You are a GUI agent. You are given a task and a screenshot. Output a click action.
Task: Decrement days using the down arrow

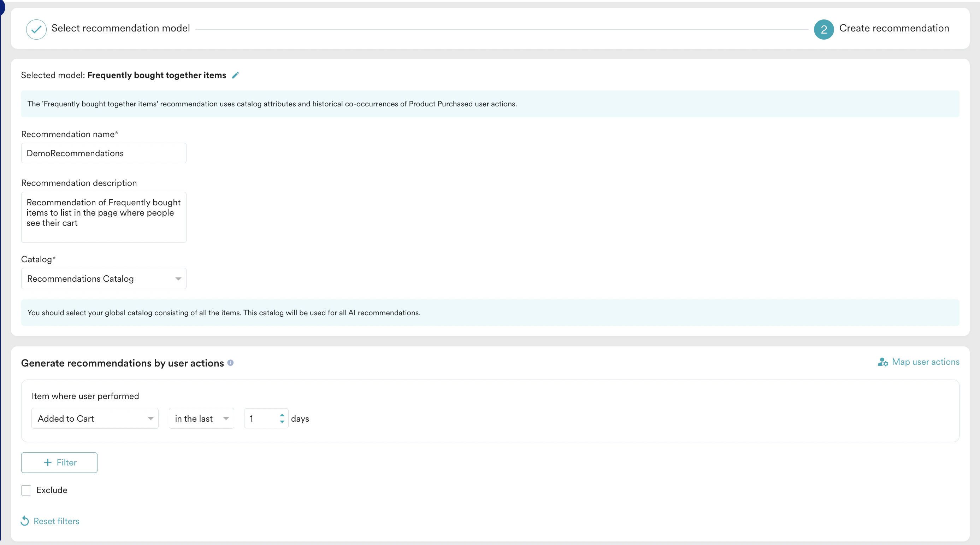coord(282,422)
